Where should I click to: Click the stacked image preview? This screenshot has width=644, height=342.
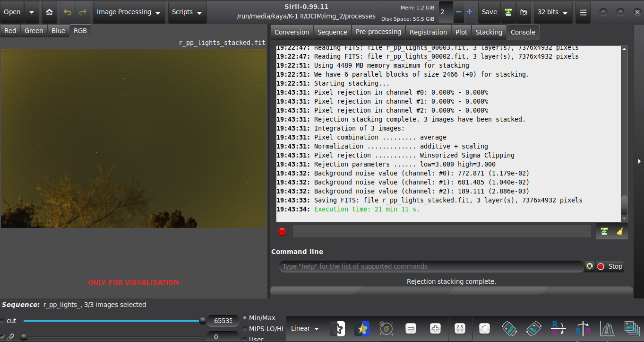pos(134,139)
